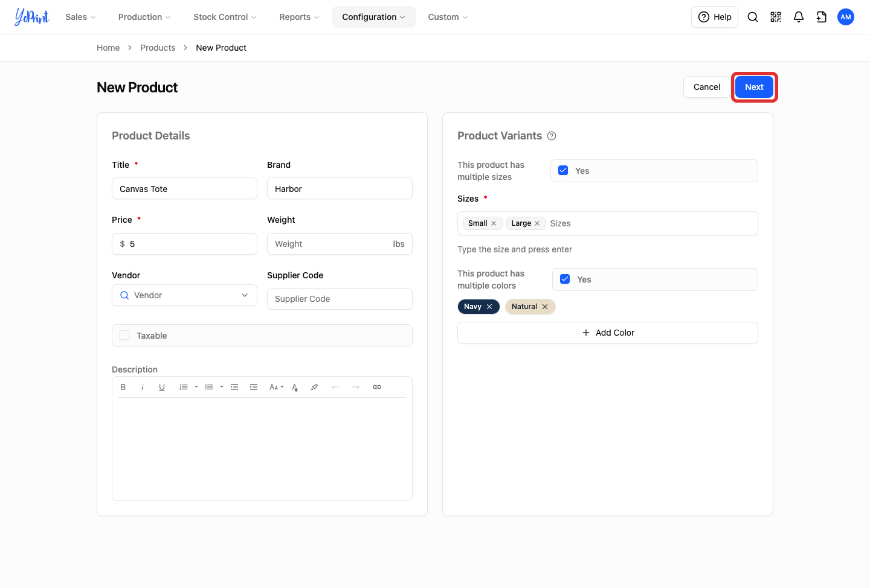The width and height of the screenshot is (870, 588).
Task: Toggle bold formatting in Description
Action: [x=123, y=387]
